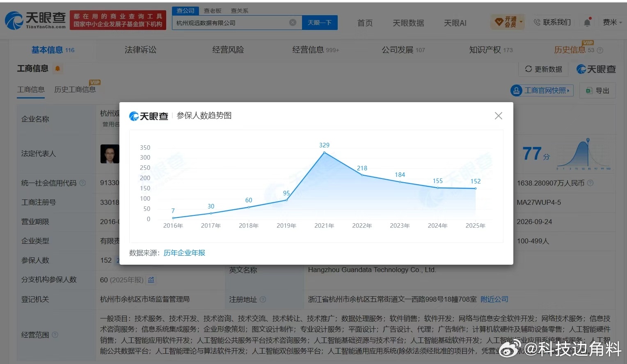Image resolution: width=627 pixels, height=364 pixels.
Task: Click the 天眼一下 search button
Action: point(320,23)
